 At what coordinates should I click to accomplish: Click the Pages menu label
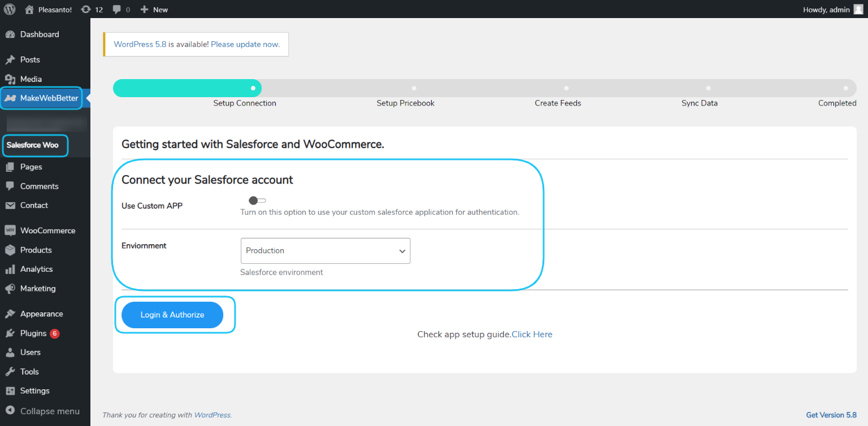point(31,167)
